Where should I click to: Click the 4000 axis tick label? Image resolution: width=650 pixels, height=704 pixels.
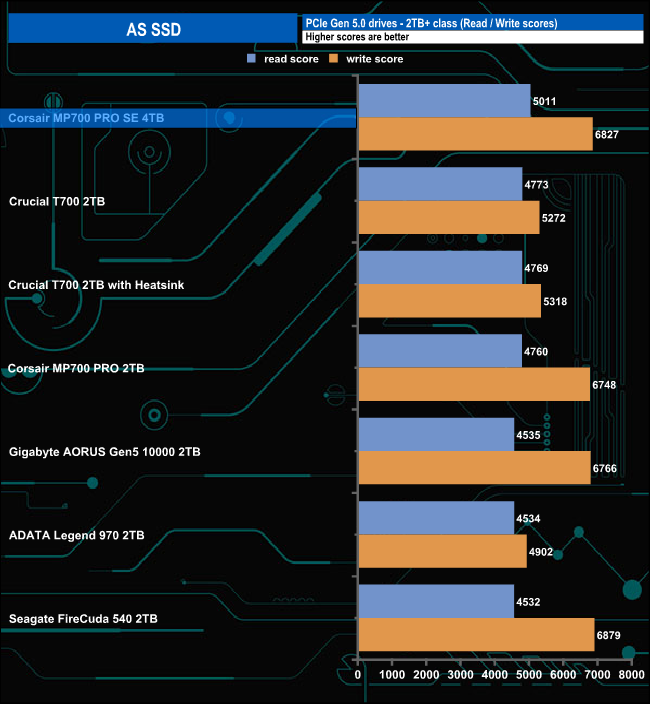click(x=495, y=675)
